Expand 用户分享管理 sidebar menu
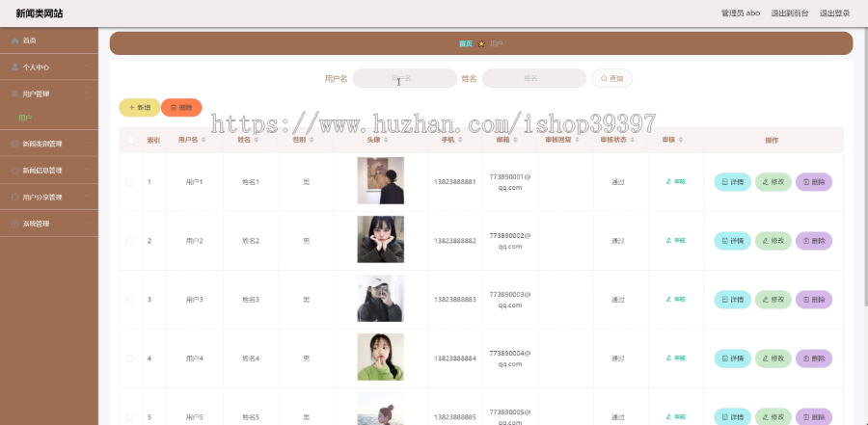This screenshot has width=868, height=425. click(x=49, y=197)
